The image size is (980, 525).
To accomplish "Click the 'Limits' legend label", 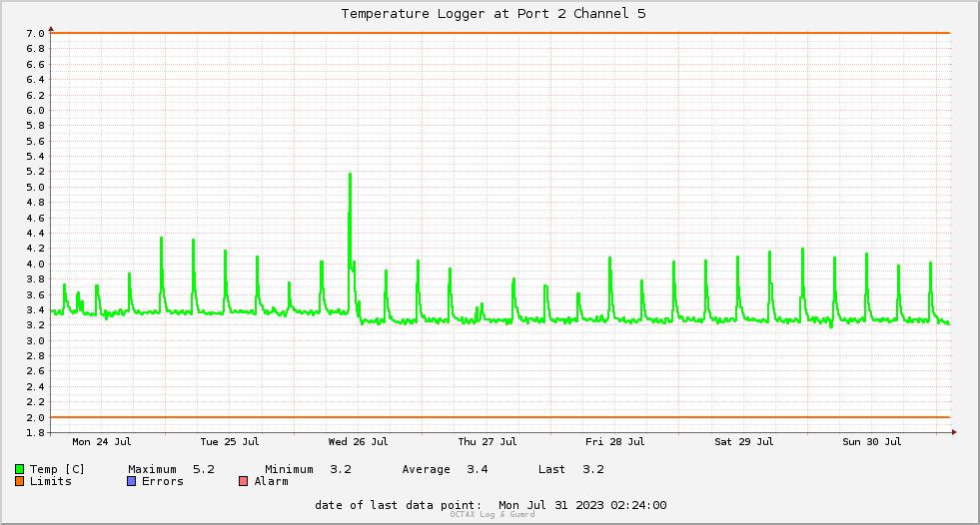I will [51, 481].
